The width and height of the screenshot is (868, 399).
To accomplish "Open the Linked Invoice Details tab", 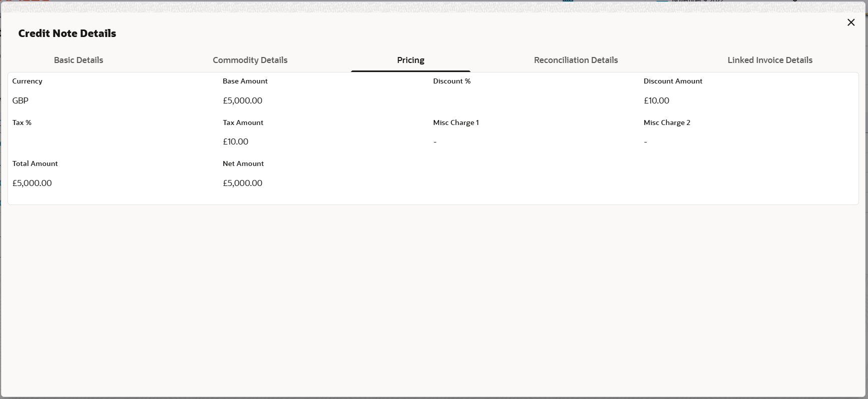I will click(x=770, y=60).
